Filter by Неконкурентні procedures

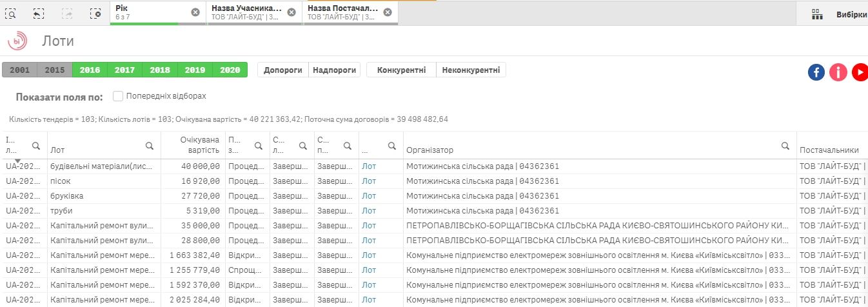pos(471,70)
